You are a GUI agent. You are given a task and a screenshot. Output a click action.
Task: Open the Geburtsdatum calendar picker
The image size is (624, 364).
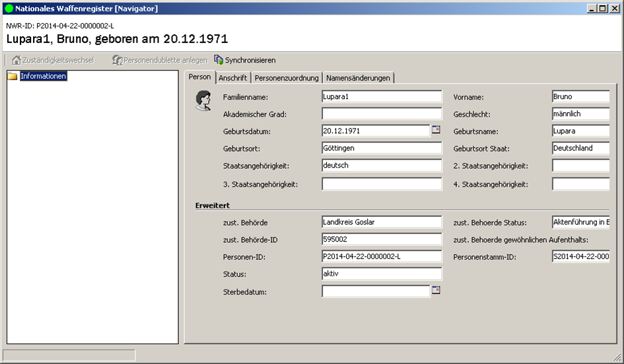click(x=436, y=130)
